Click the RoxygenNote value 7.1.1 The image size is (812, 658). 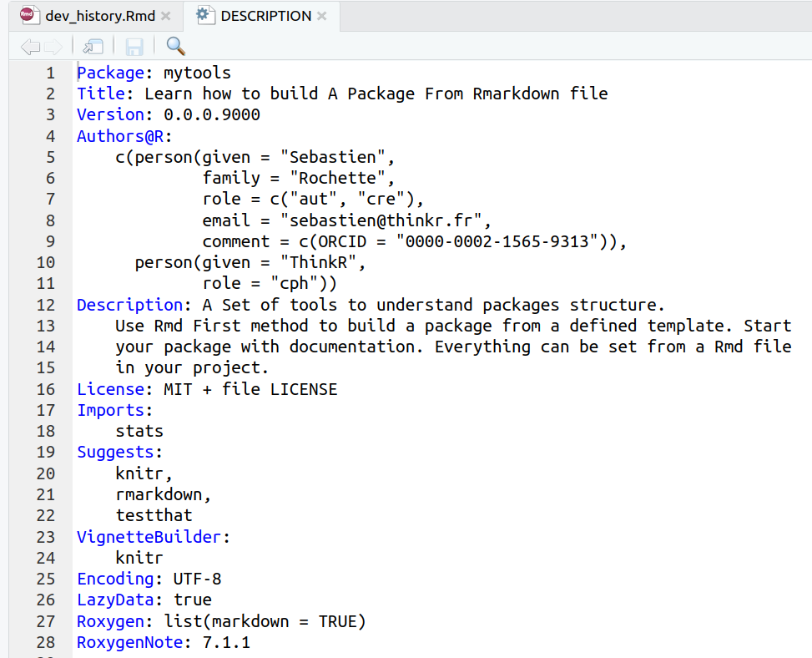click(226, 642)
